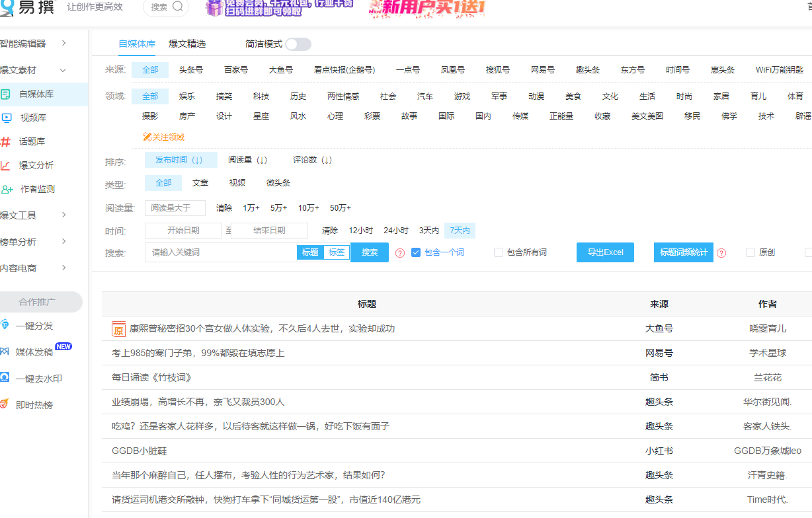This screenshot has width=812, height=518.
Task: Click the 开始日期 date field
Action: tap(183, 231)
